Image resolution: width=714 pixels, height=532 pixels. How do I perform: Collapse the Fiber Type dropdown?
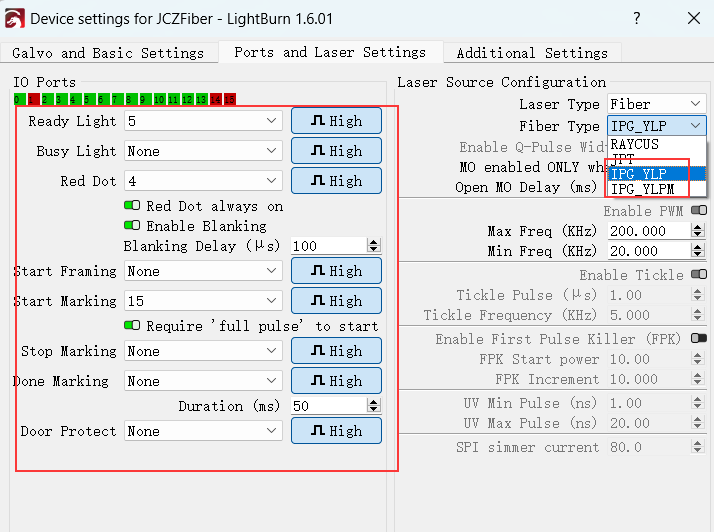coord(656,125)
